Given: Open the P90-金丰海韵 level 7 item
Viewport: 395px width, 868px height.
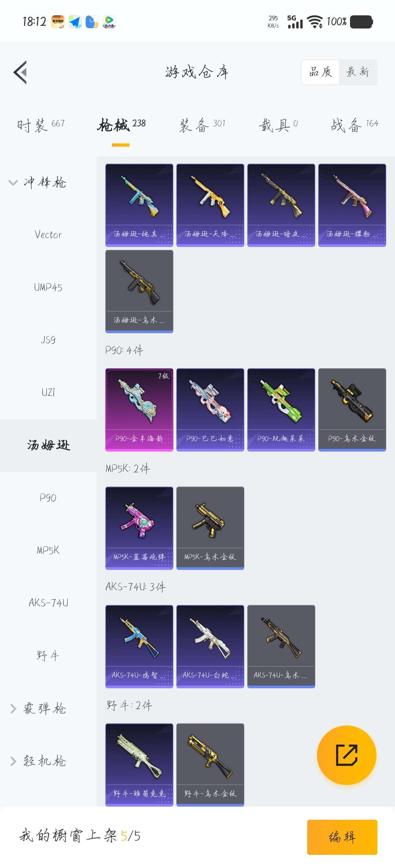Looking at the screenshot, I should [139, 410].
